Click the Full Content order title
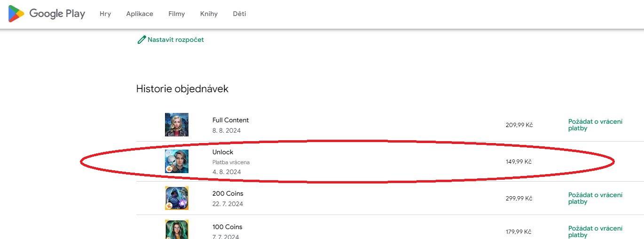Image resolution: width=644 pixels, height=239 pixels. [x=230, y=120]
